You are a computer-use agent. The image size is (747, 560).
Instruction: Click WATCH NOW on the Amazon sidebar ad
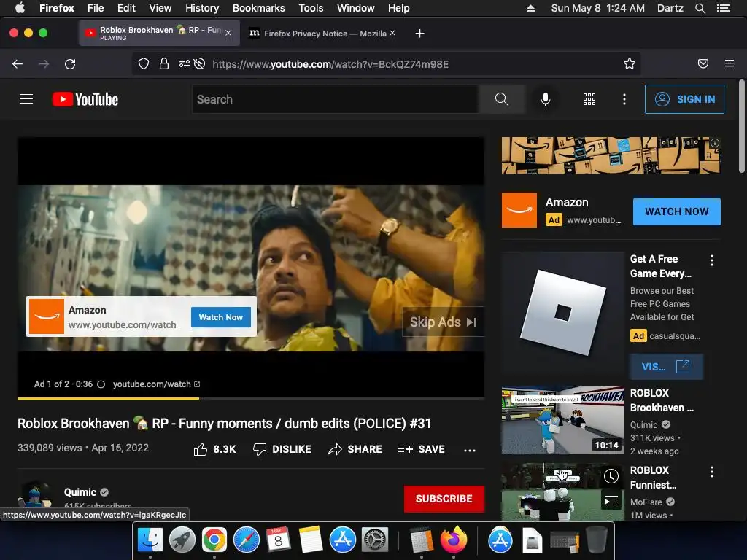pyautogui.click(x=676, y=211)
